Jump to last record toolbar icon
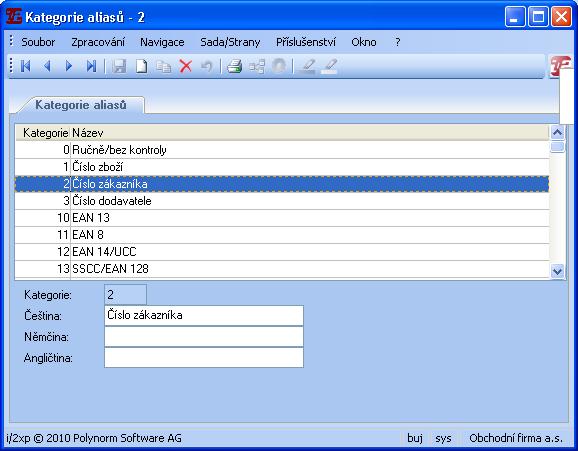The width and height of the screenshot is (578, 451). (91, 66)
